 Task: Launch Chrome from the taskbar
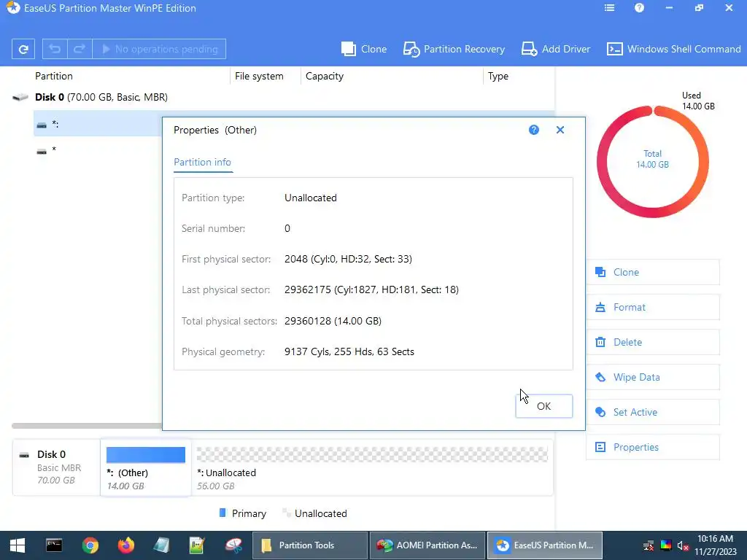[90, 545]
